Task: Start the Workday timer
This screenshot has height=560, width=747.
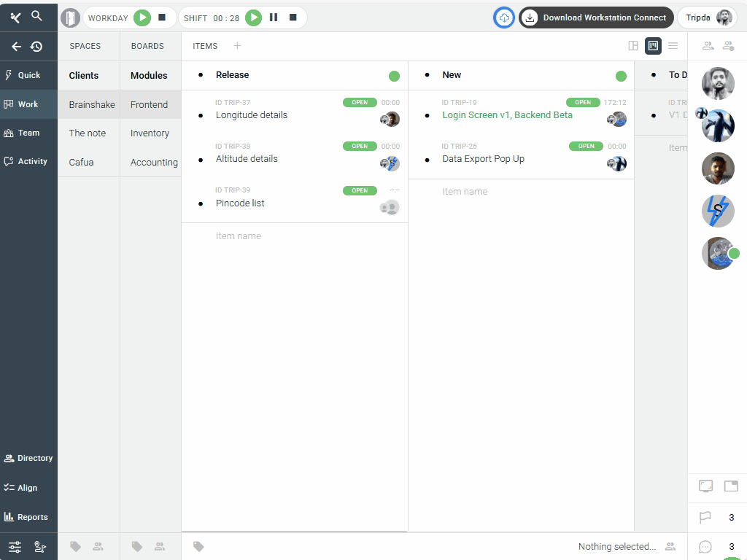Action: (142, 17)
